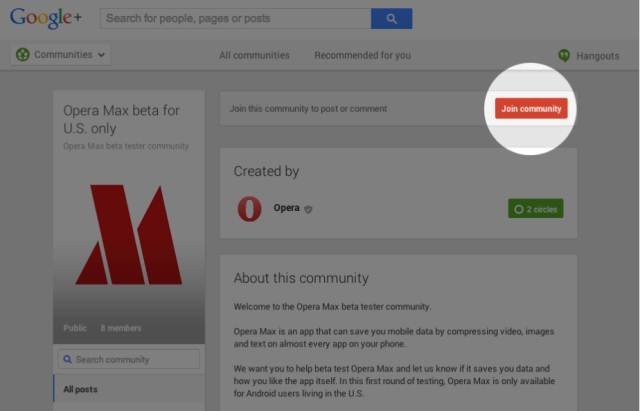The width and height of the screenshot is (640, 411).
Task: Click the circle icon in 2 circles button
Action: click(x=518, y=209)
